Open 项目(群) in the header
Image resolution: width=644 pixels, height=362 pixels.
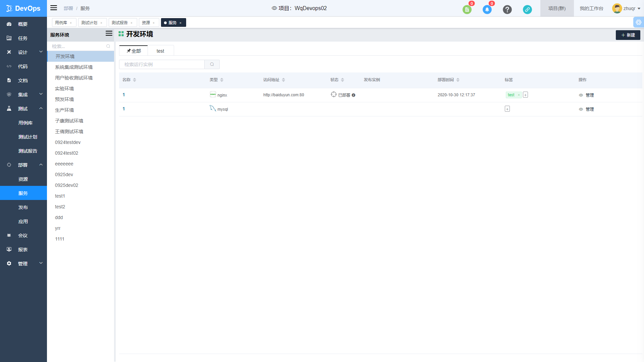point(557,8)
